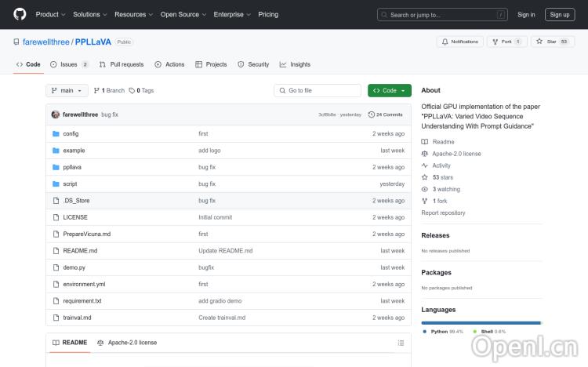Click the GitHub logo icon
The image size is (588, 367).
click(20, 14)
